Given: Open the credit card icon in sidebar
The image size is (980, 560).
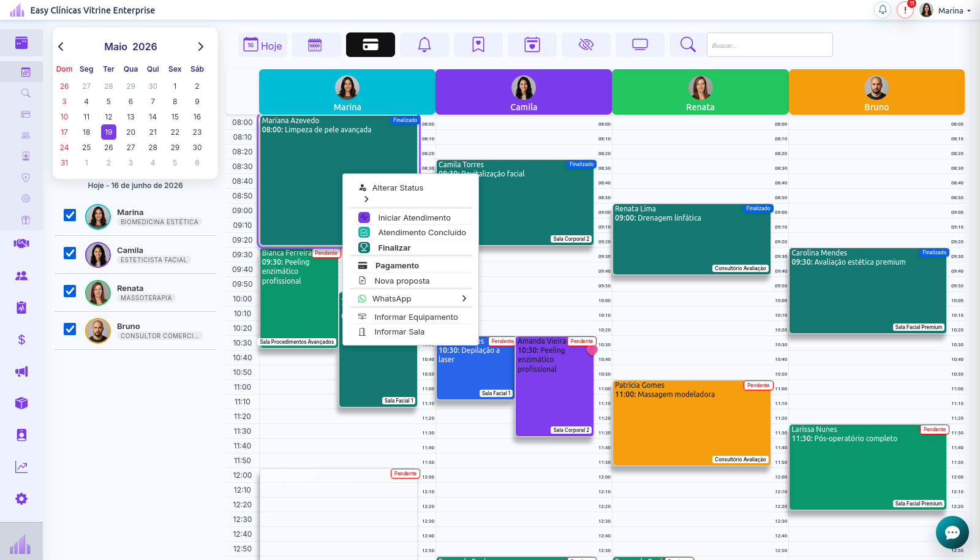Looking at the screenshot, I should click(x=26, y=115).
